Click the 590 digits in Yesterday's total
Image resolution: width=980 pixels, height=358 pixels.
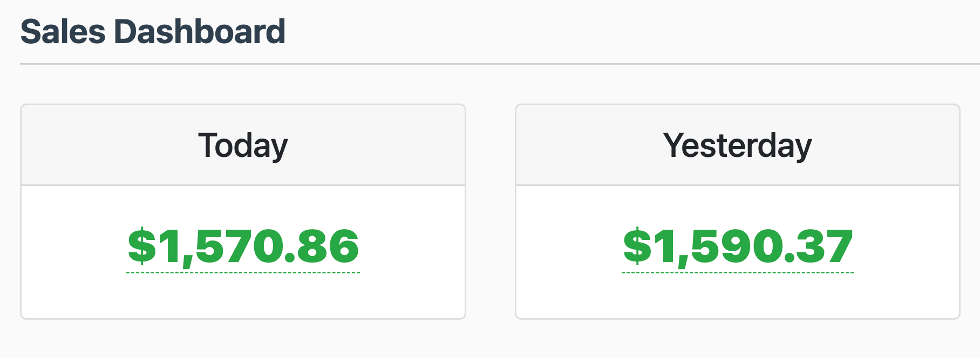coord(731,246)
